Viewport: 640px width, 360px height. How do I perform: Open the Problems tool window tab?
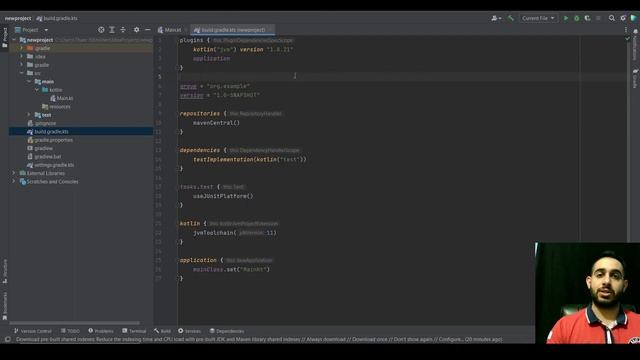(101, 331)
